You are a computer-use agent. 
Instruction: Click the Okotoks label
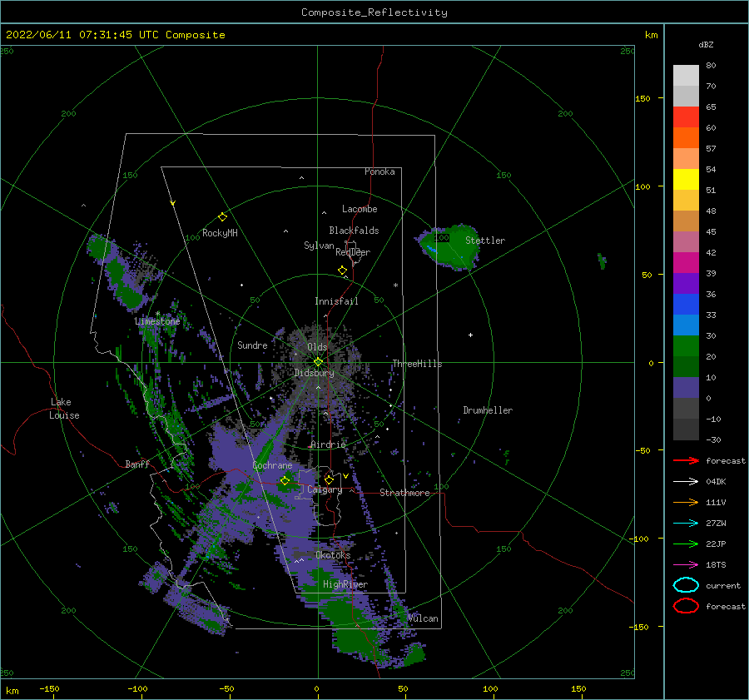tap(333, 555)
